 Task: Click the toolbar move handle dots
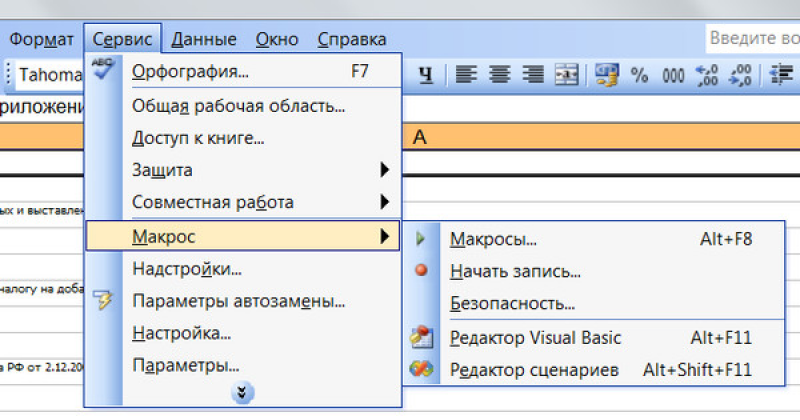pos(8,75)
